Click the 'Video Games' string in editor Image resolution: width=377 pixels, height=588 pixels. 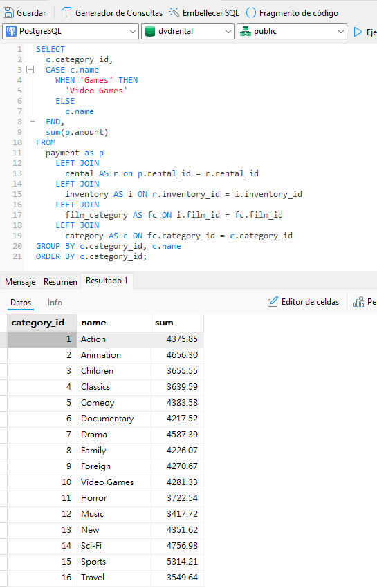pos(96,91)
